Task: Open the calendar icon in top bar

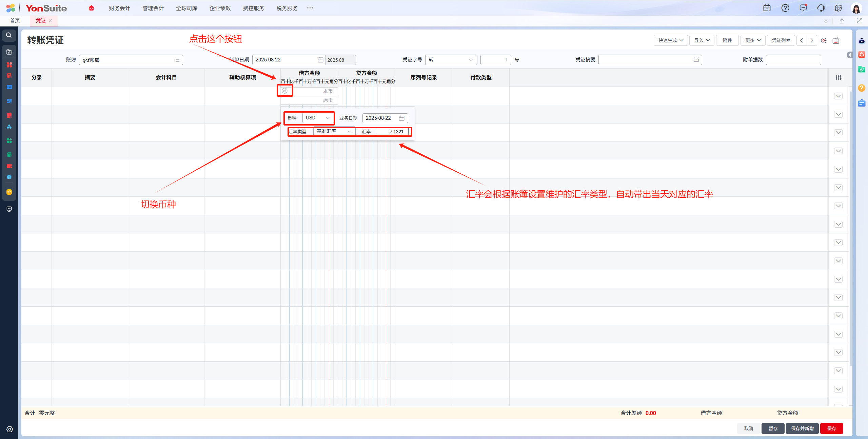Action: pos(767,8)
